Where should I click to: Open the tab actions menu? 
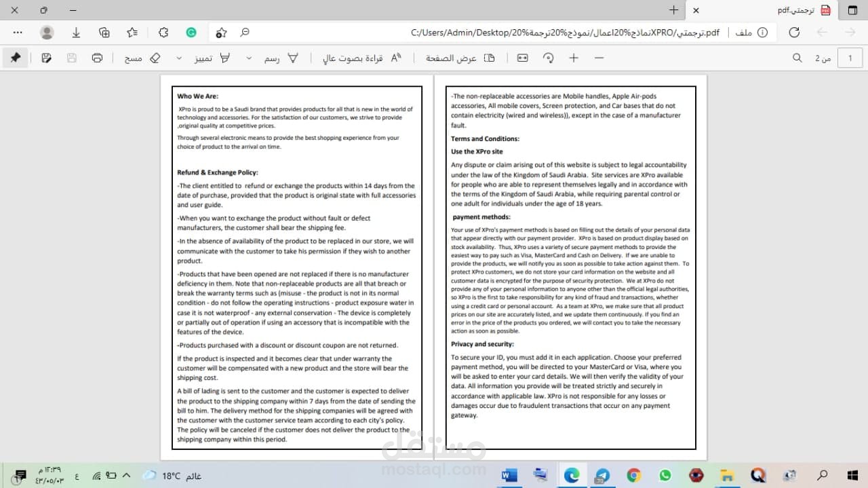[x=852, y=10]
